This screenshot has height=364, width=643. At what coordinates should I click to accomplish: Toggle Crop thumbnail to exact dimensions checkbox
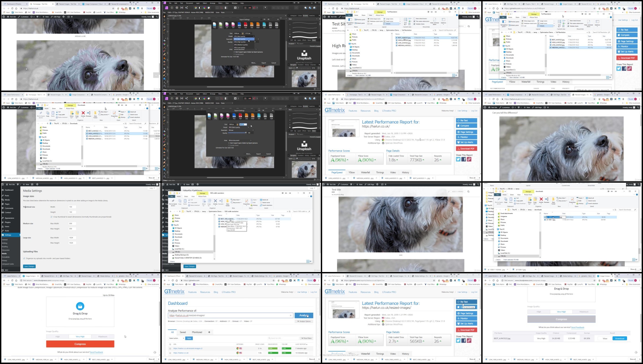click(51, 217)
